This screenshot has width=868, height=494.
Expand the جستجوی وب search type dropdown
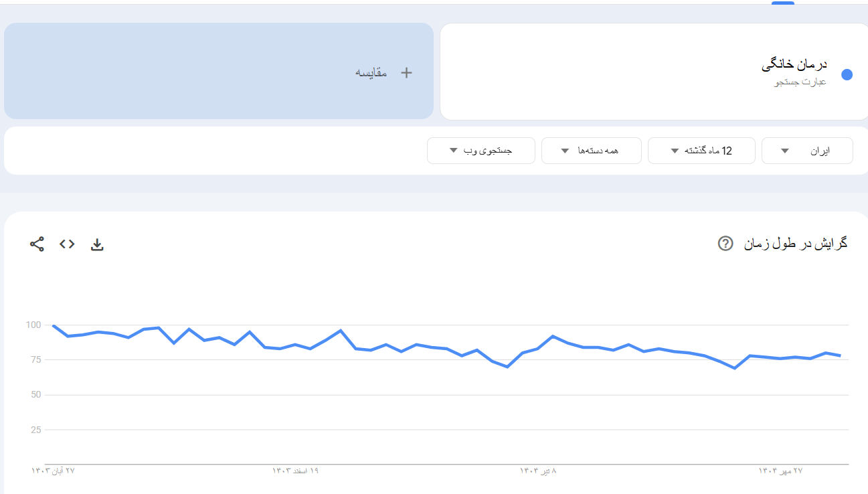pos(481,151)
